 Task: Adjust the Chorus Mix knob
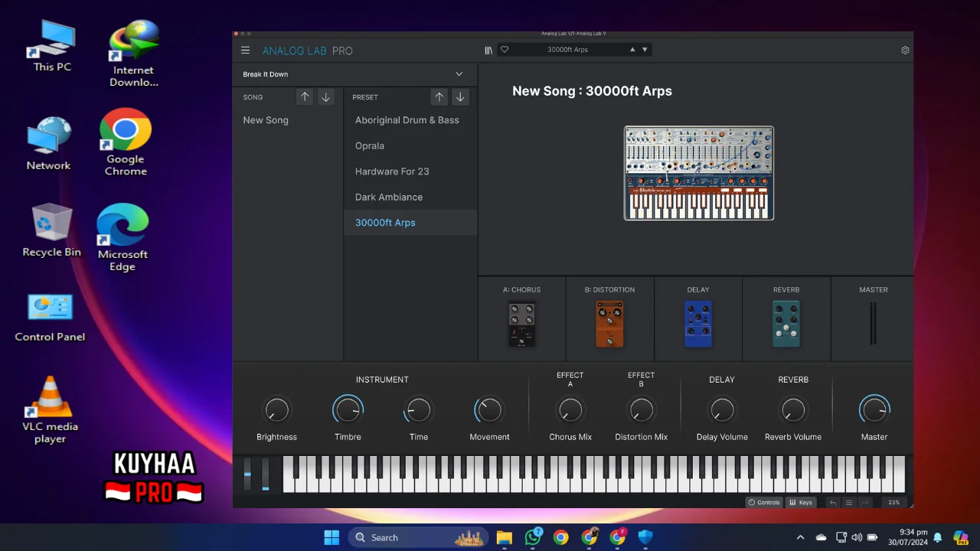570,410
